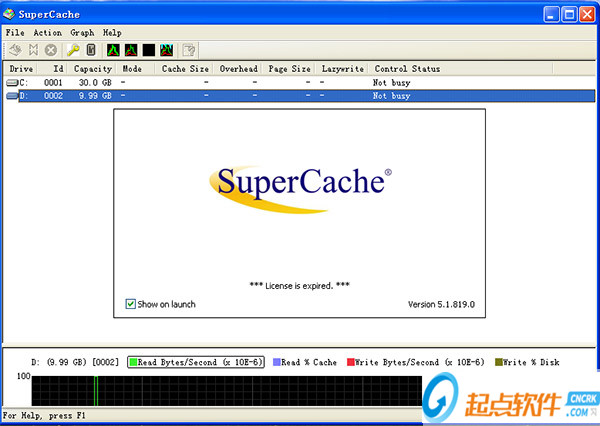Click the grayed-out start cache toolbar icon
The image size is (600, 426).
tap(15, 50)
